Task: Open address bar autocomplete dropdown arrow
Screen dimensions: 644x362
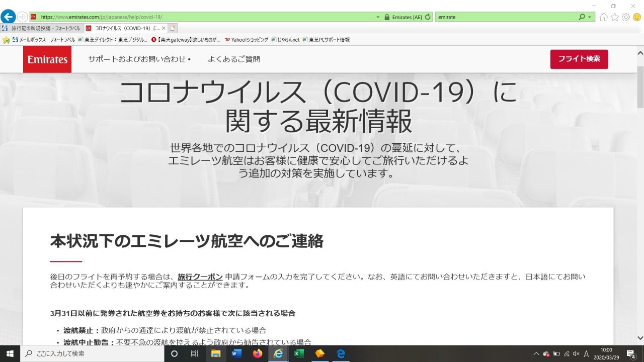Action: point(378,17)
